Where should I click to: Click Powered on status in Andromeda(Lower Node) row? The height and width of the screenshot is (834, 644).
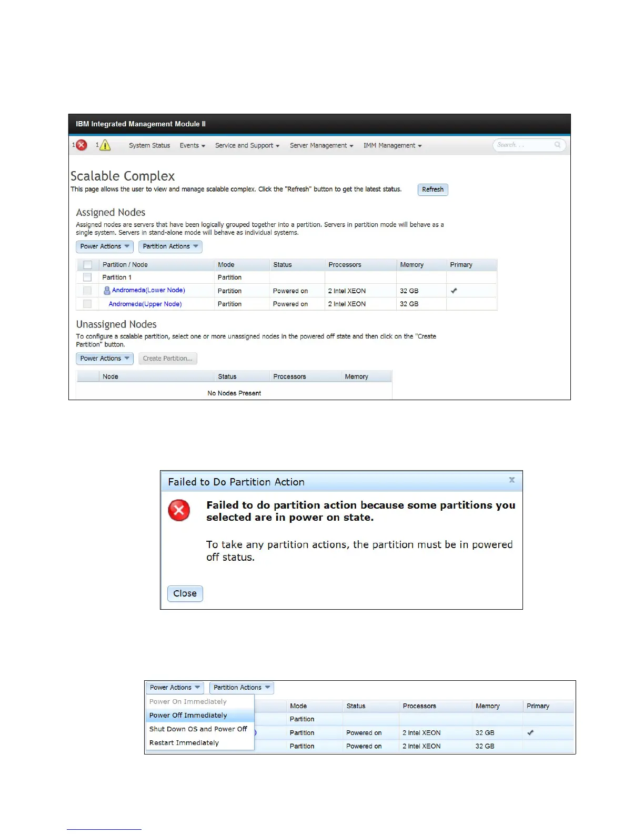[x=290, y=291]
